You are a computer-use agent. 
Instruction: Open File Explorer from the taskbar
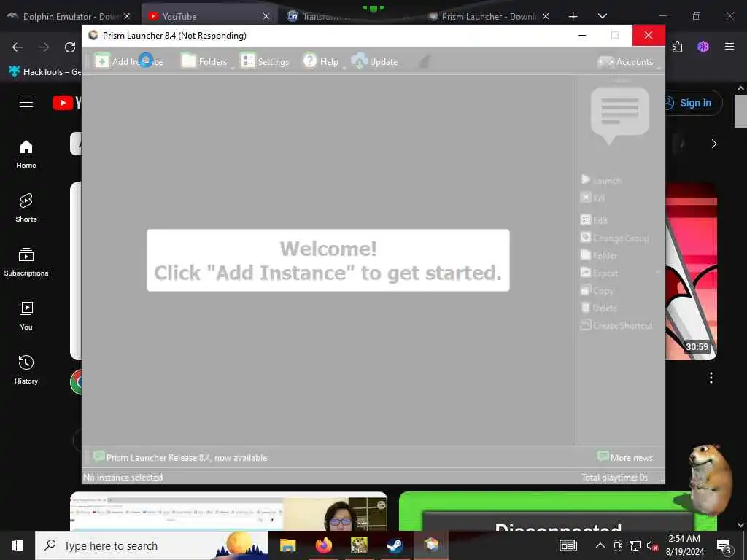287,545
